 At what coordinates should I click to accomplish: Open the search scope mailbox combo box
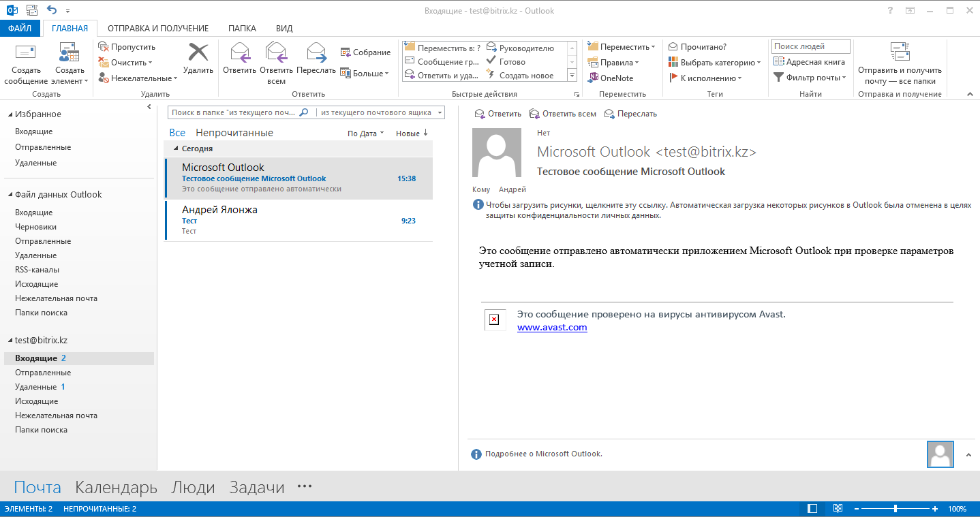(x=381, y=112)
